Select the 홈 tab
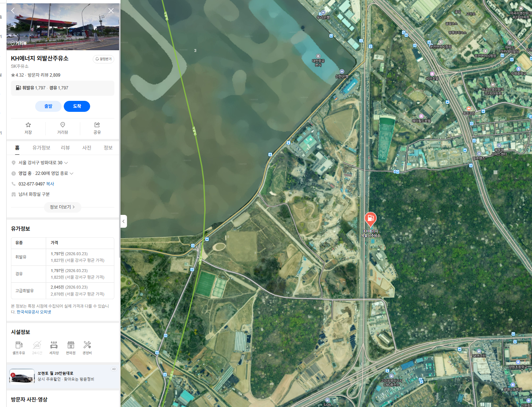 pyautogui.click(x=17, y=148)
